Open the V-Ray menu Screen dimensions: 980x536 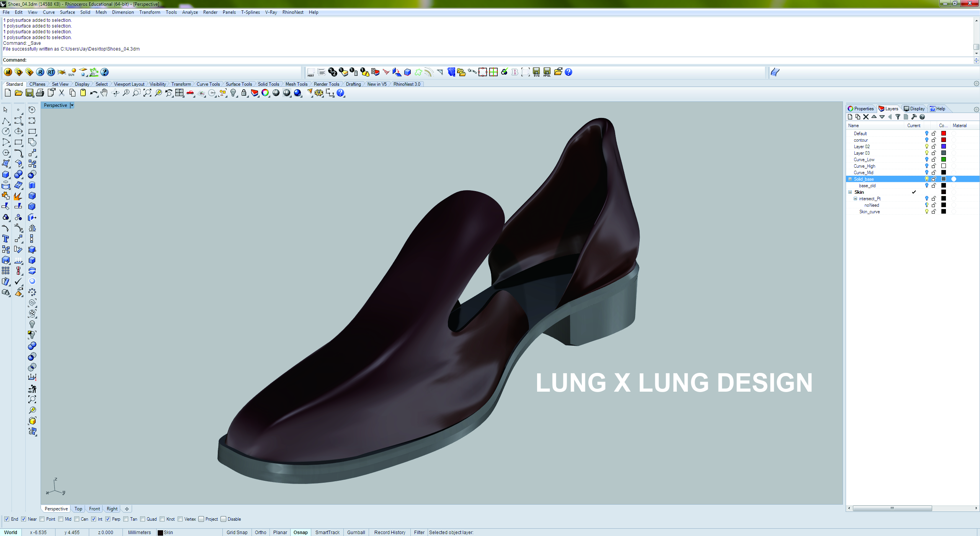coord(271,12)
